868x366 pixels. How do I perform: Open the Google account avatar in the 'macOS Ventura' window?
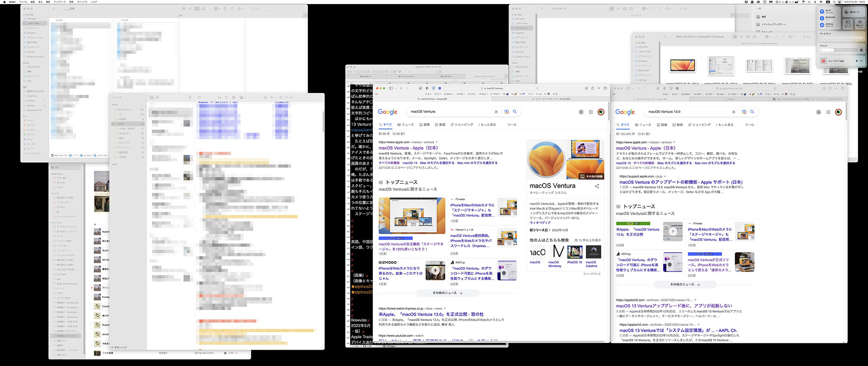click(601, 112)
